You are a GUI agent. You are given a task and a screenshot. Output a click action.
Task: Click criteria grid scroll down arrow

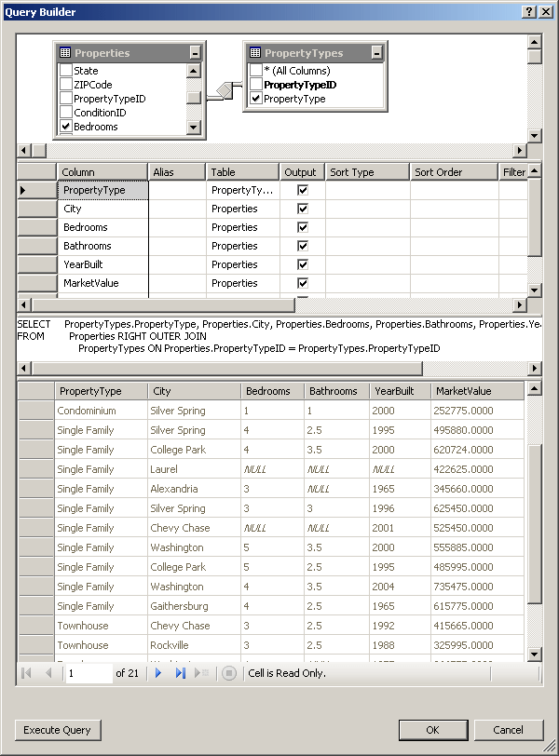click(x=534, y=290)
